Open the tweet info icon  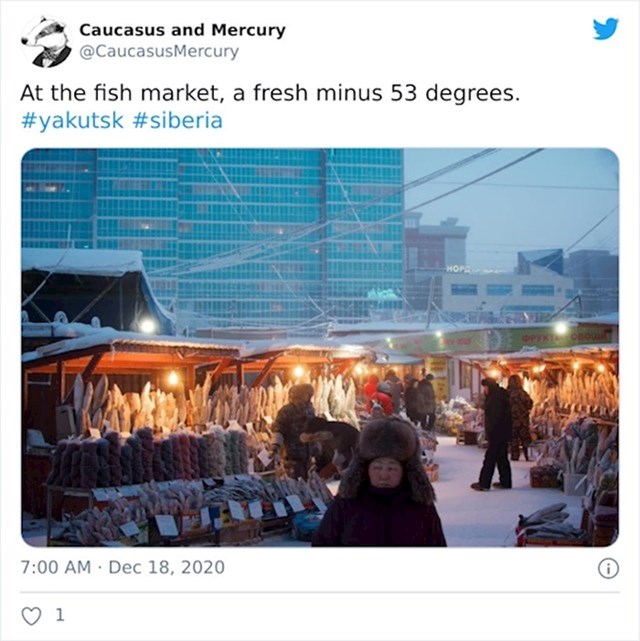(608, 569)
